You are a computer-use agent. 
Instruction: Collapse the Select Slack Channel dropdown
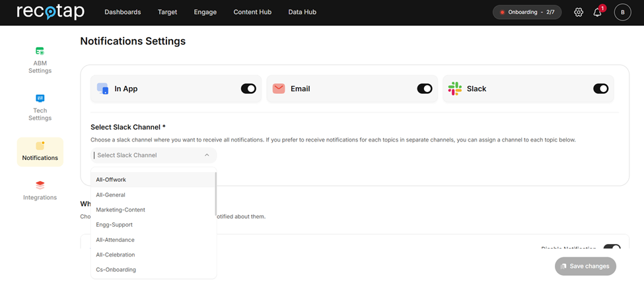207,155
